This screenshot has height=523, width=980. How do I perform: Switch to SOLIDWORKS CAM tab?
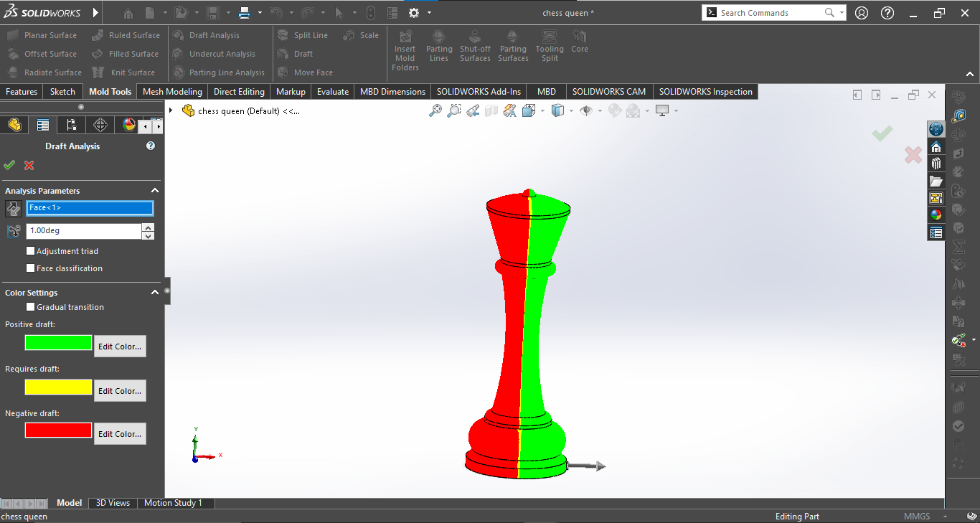click(609, 92)
